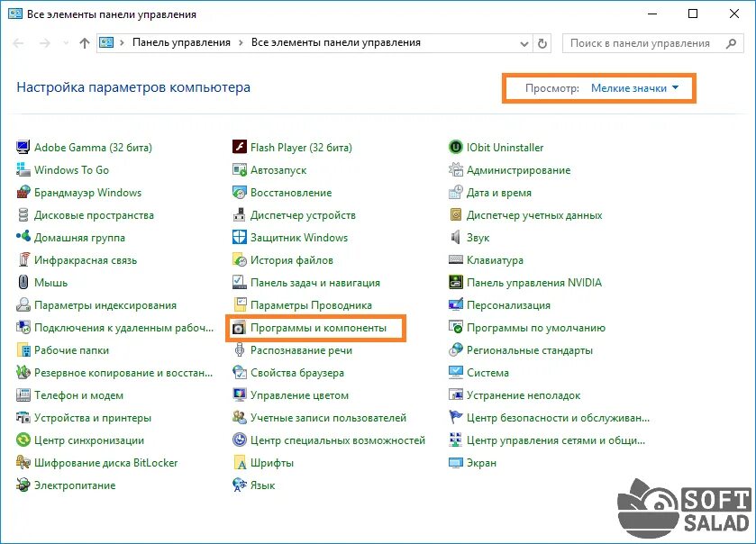Refresh the control panel view

pyautogui.click(x=542, y=43)
